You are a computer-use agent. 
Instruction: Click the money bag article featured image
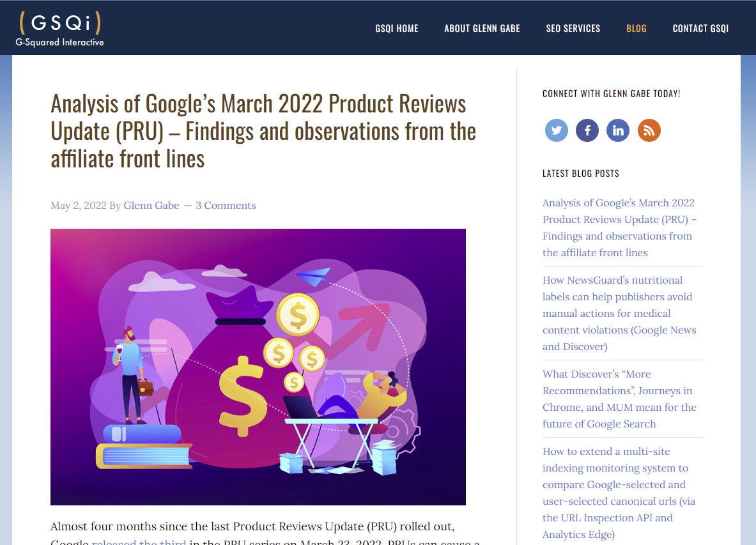[x=258, y=367]
